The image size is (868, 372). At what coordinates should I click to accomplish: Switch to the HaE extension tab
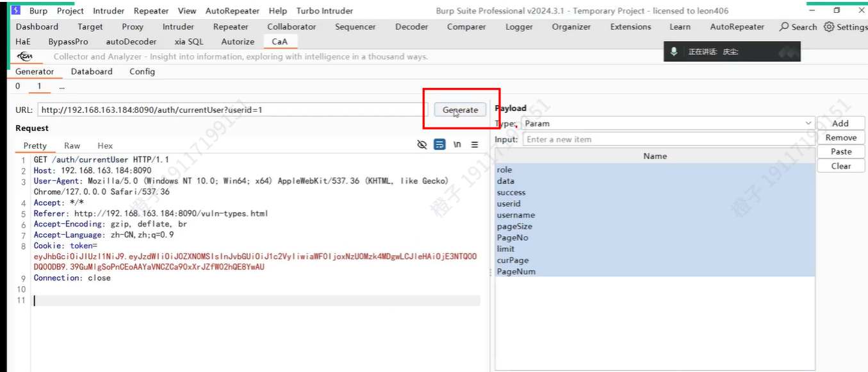pos(23,42)
